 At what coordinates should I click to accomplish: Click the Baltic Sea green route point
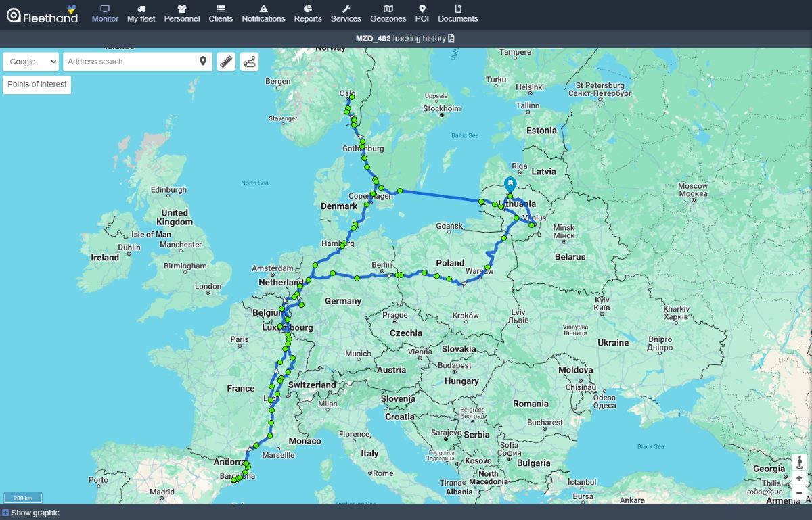click(401, 191)
